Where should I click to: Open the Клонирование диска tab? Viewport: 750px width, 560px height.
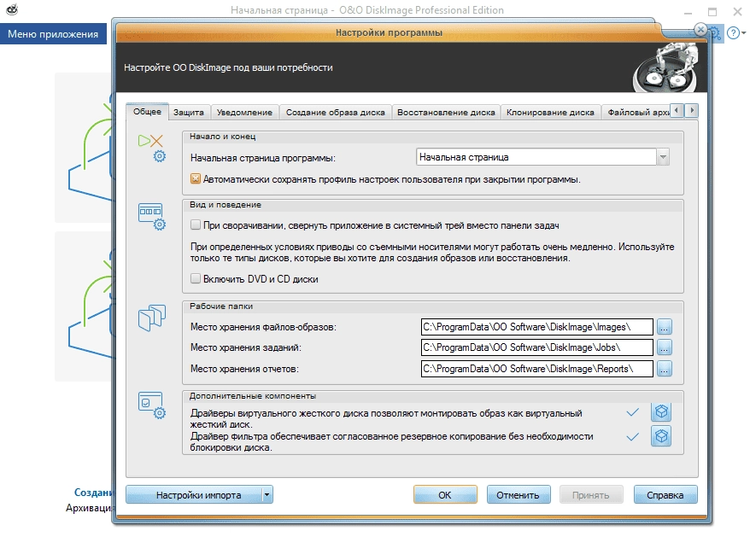click(550, 113)
